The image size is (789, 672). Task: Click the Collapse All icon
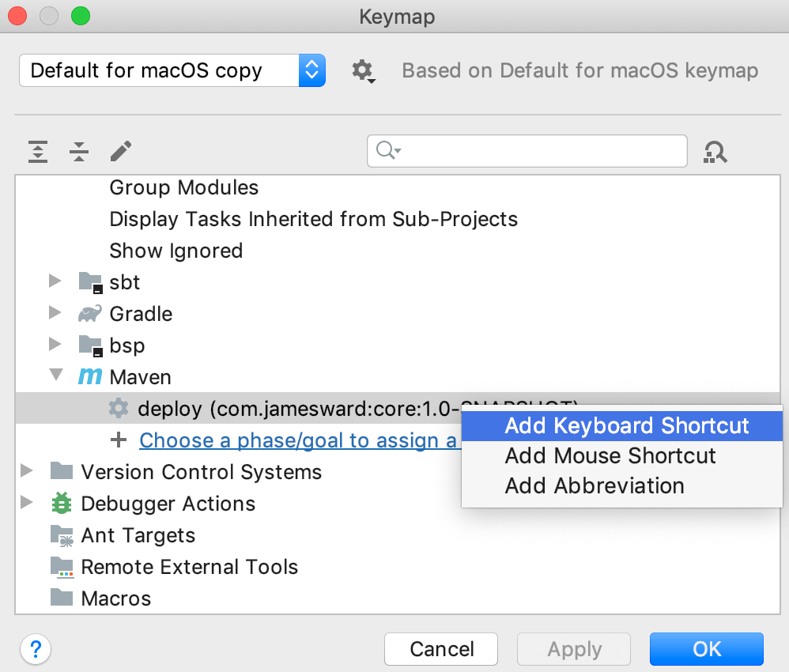(x=79, y=151)
